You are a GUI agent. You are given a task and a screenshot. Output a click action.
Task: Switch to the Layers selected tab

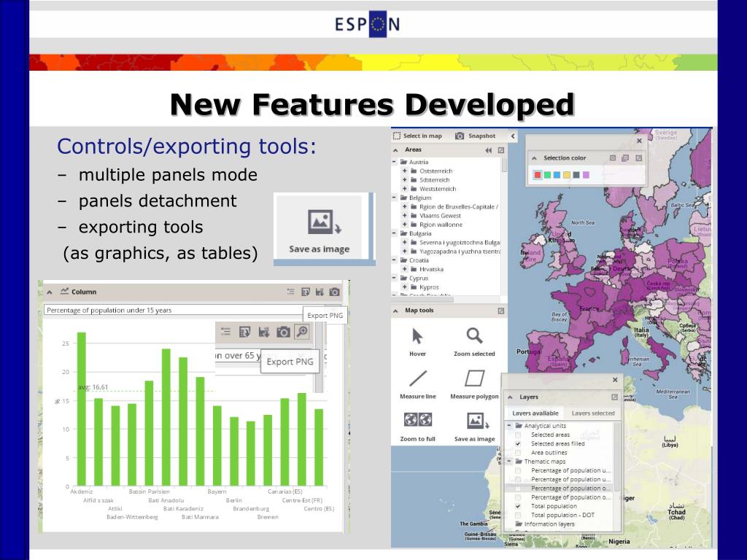[593, 413]
